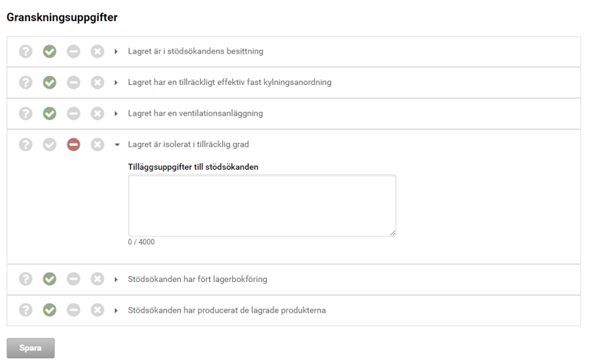Mark 'Lagret är i stödsökandens besittning' with question mark status

click(x=26, y=51)
